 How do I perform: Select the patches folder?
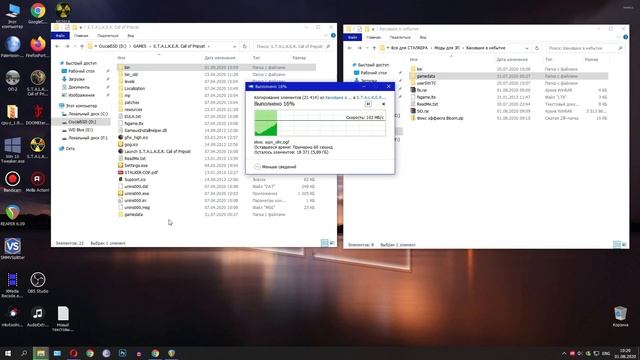click(x=131, y=102)
